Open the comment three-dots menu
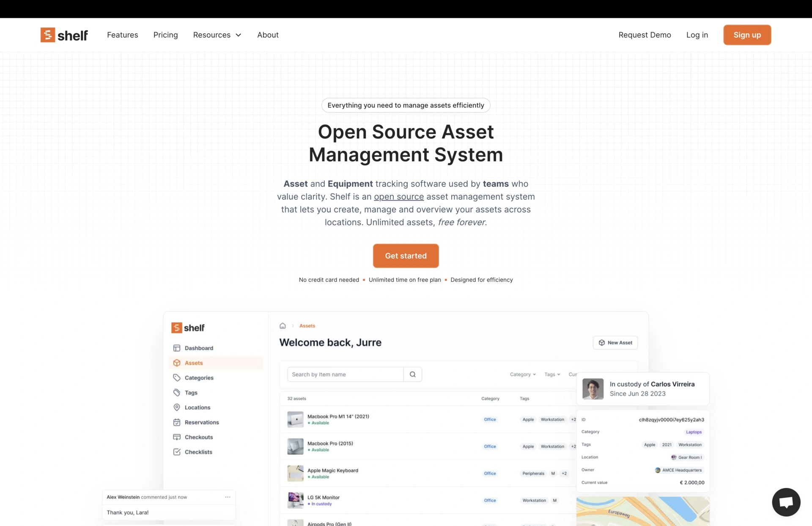Screen dimensions: 812x526 click(x=228, y=497)
